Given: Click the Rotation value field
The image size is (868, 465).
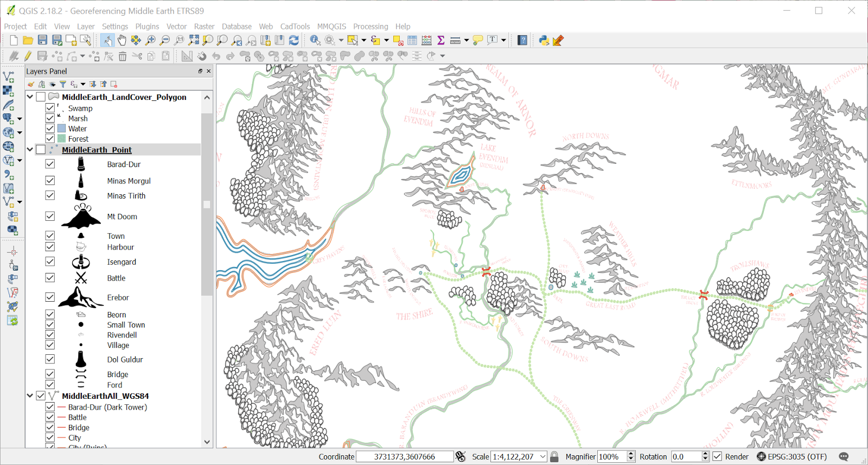Looking at the screenshot, I should pyautogui.click(x=686, y=457).
